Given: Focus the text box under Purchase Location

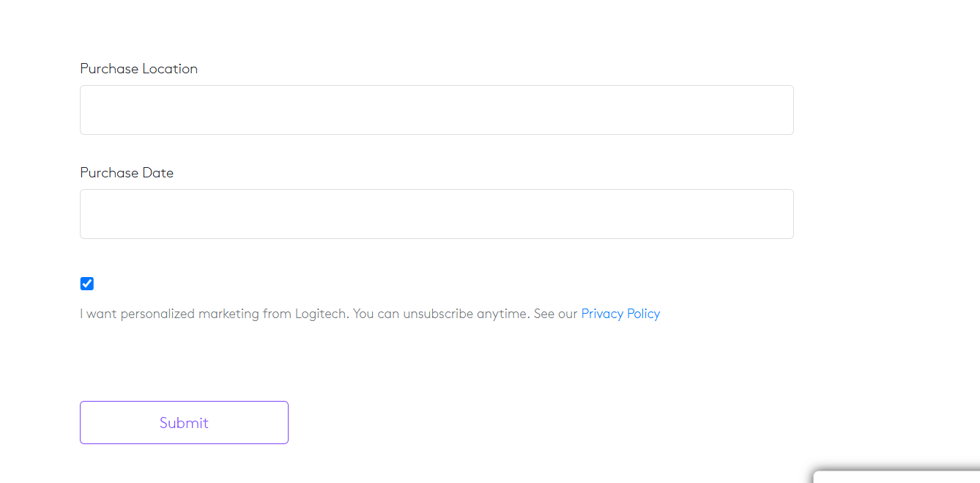Looking at the screenshot, I should [x=437, y=110].
